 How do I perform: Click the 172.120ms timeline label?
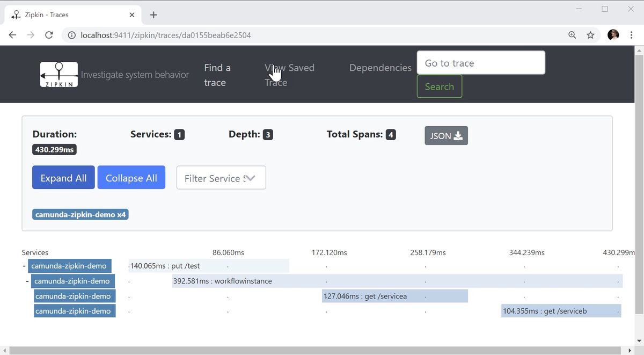point(329,252)
